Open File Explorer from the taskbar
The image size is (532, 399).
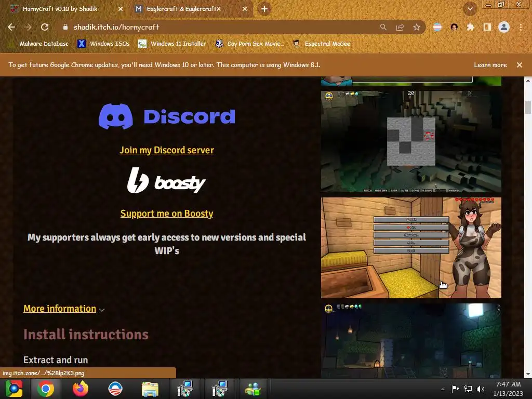[x=150, y=389]
